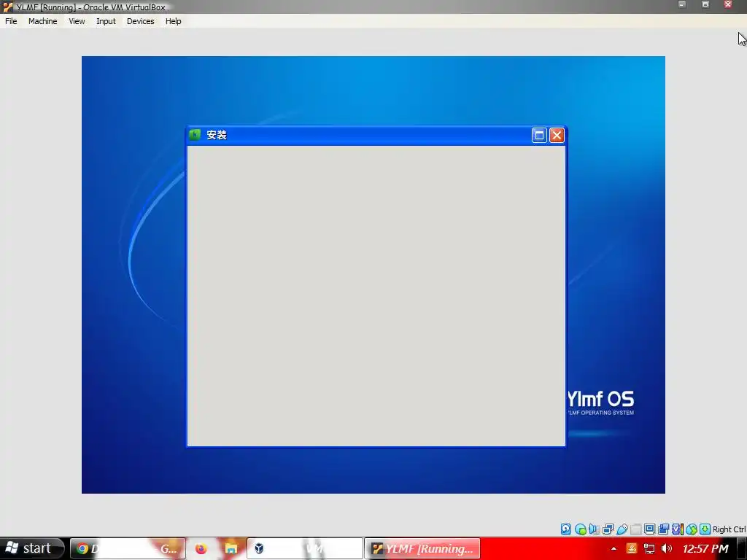Open Firefox from the taskbar
The height and width of the screenshot is (560, 747).
pos(201,548)
